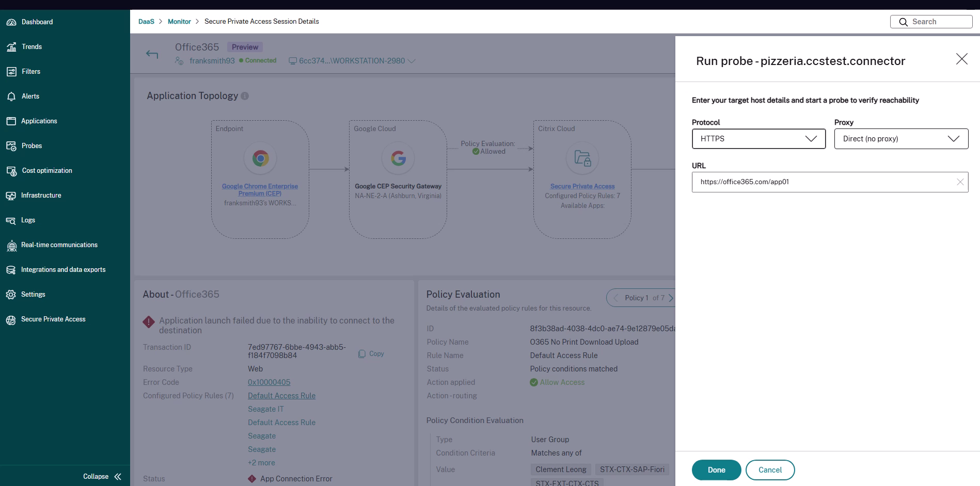
Task: Click the Clement Leong value tag
Action: [x=561, y=469]
